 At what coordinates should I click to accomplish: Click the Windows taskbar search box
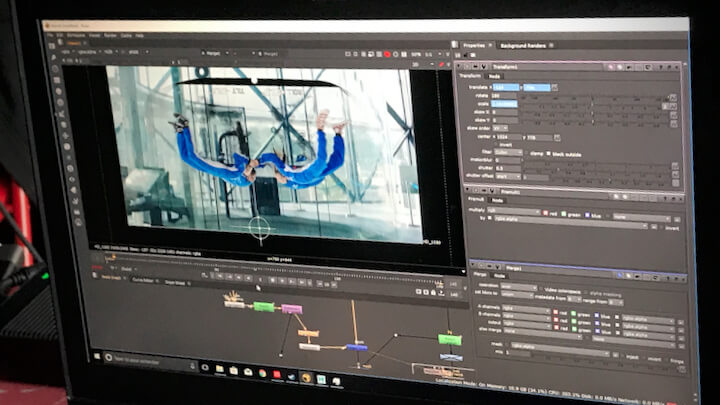pyautogui.click(x=150, y=361)
